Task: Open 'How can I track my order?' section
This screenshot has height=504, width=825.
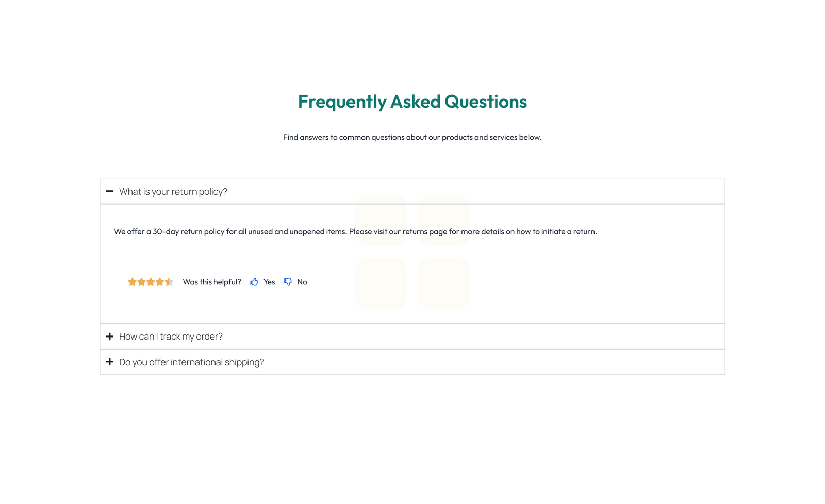Action: tap(171, 336)
